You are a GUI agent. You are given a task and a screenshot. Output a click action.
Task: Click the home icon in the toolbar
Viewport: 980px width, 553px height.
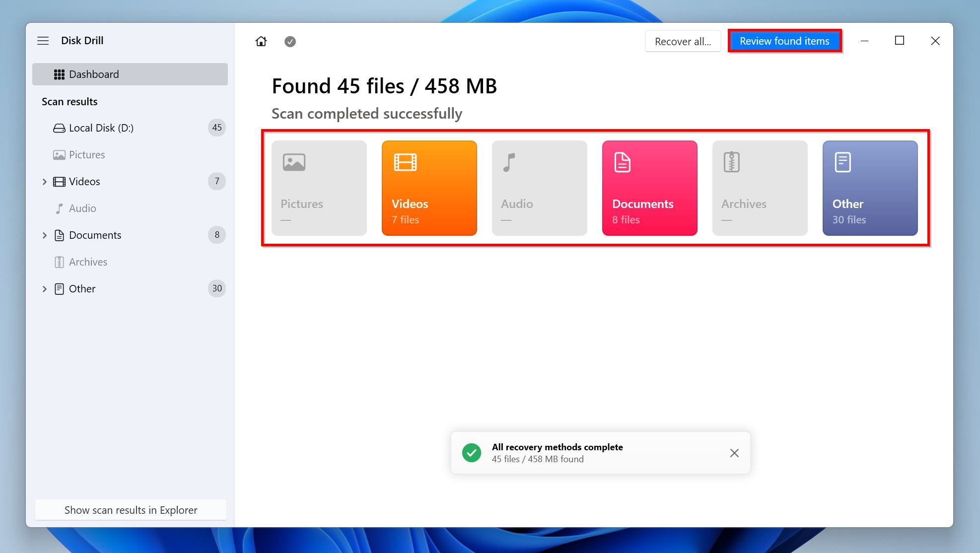point(261,41)
